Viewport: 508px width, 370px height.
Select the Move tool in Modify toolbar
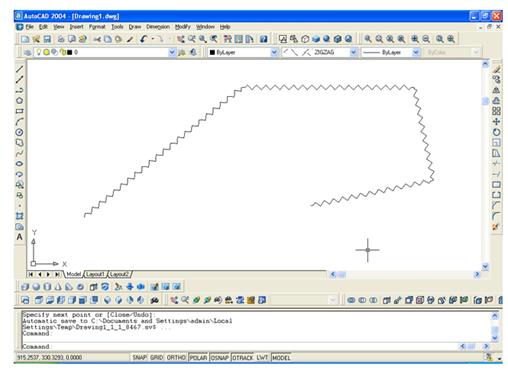coord(496,122)
